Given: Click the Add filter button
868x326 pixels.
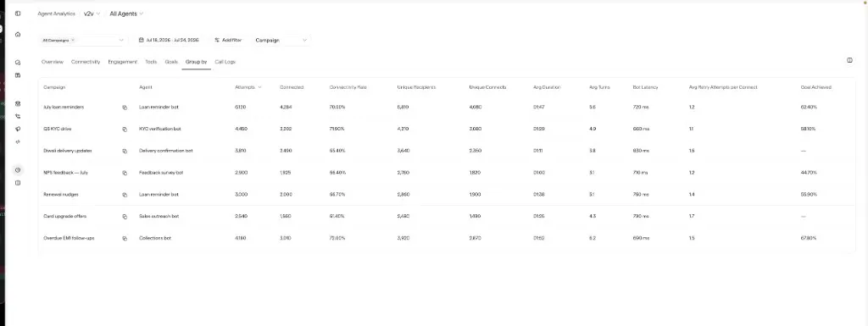Looking at the screenshot, I should [228, 41].
